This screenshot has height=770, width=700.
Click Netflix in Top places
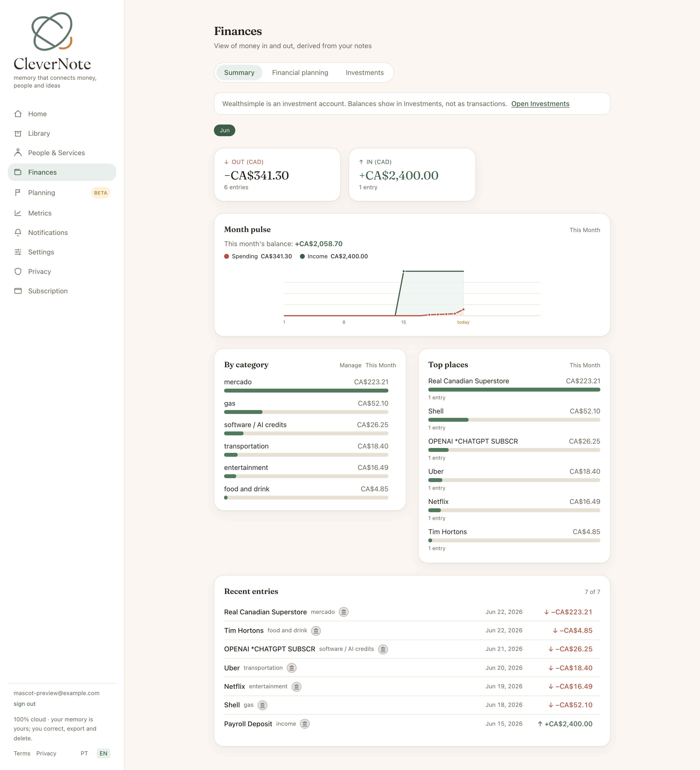(x=438, y=502)
